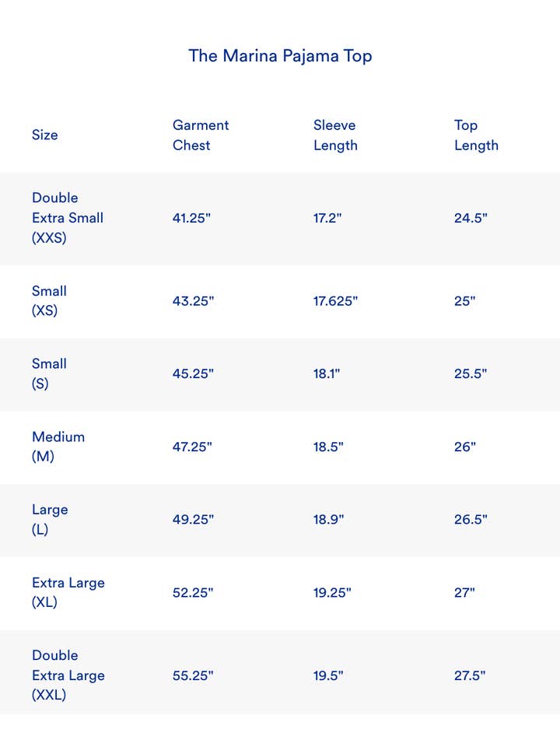Select the Sleeve Length column header
Viewport: 560px width, 747px height.
point(335,135)
